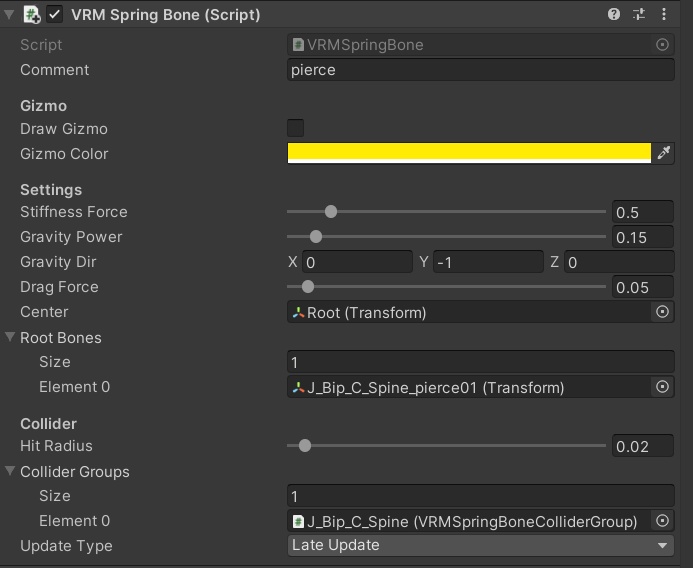The image size is (693, 568).
Task: Open object picker for Collider Groups Element 0
Action: (662, 521)
